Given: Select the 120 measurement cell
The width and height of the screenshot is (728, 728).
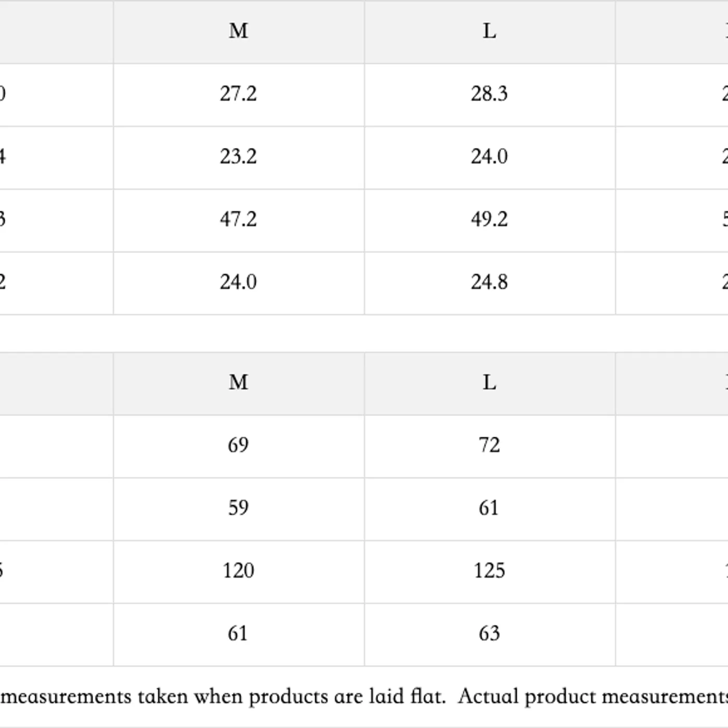Looking at the screenshot, I should click(x=238, y=571).
